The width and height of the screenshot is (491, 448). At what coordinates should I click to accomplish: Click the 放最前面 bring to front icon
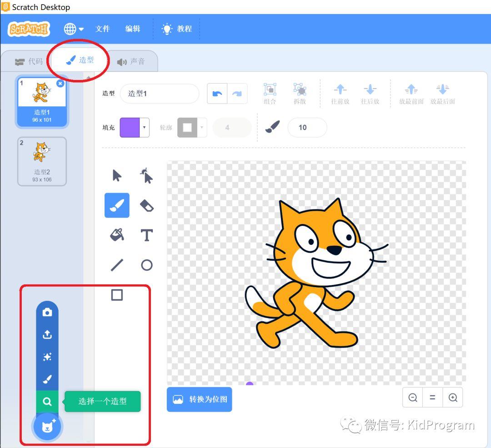(411, 94)
